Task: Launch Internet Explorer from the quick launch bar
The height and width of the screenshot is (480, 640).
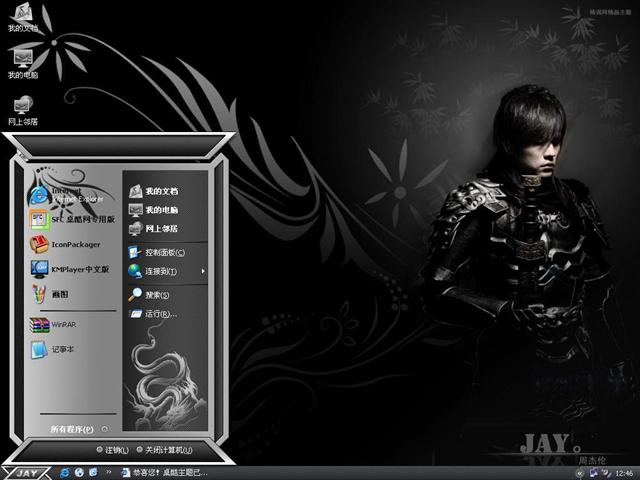Action: [x=64, y=473]
